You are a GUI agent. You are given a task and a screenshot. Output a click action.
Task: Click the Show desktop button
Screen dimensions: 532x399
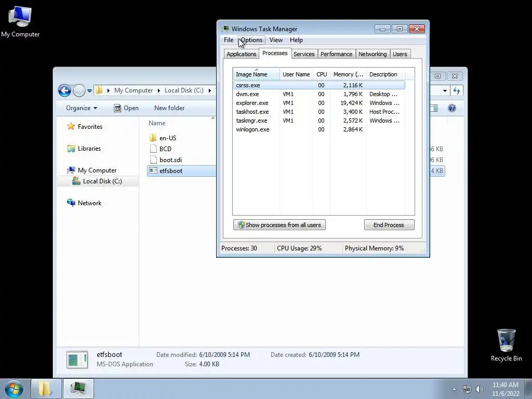pos(528,389)
